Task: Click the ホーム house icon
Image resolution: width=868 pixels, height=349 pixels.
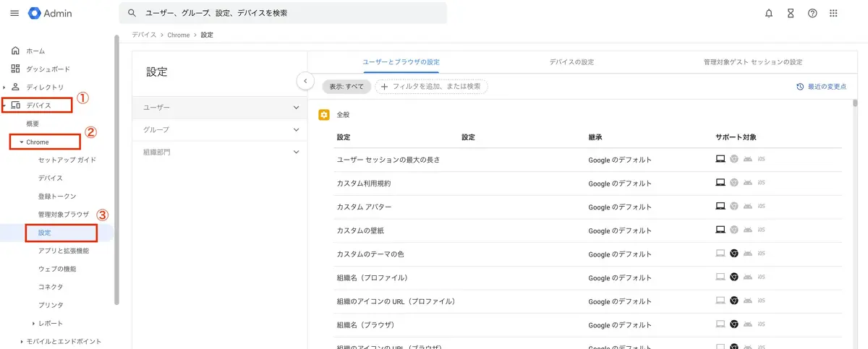Action: coord(15,51)
